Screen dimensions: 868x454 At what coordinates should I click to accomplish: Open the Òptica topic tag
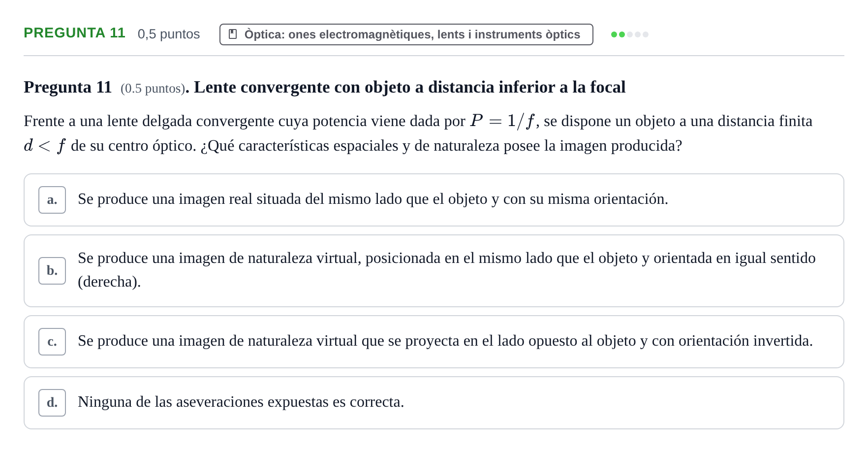(x=406, y=34)
